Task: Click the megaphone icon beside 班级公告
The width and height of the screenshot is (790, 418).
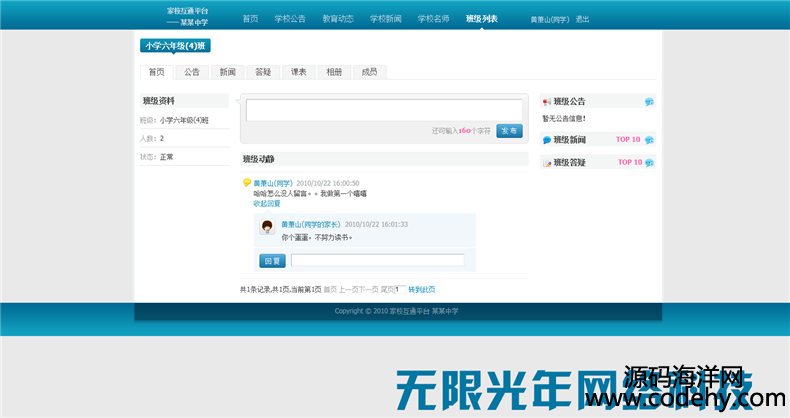Action: [547, 102]
